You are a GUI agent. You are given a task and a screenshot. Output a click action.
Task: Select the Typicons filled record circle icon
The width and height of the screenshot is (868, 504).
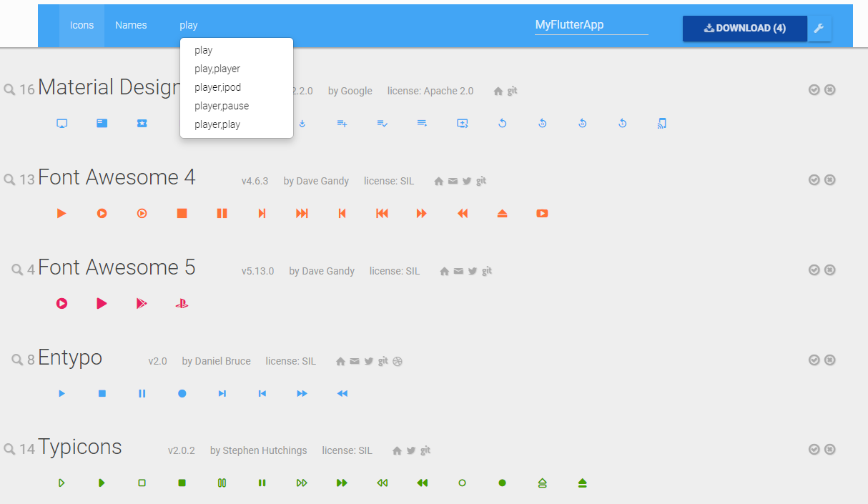(x=503, y=483)
